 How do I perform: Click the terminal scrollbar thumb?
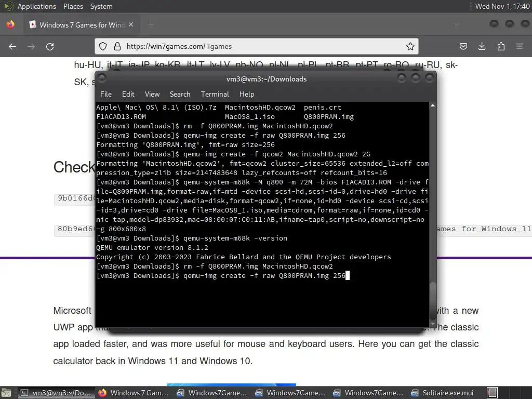click(433, 300)
